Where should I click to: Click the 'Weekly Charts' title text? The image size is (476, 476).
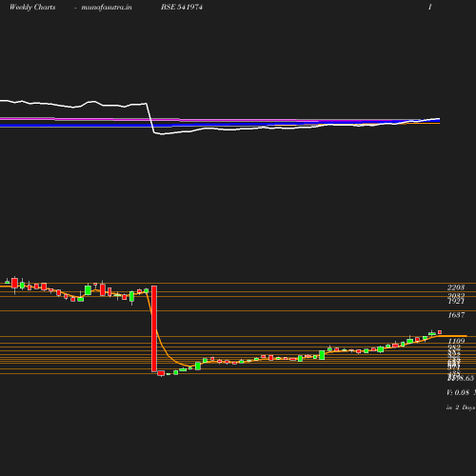pos(32,8)
